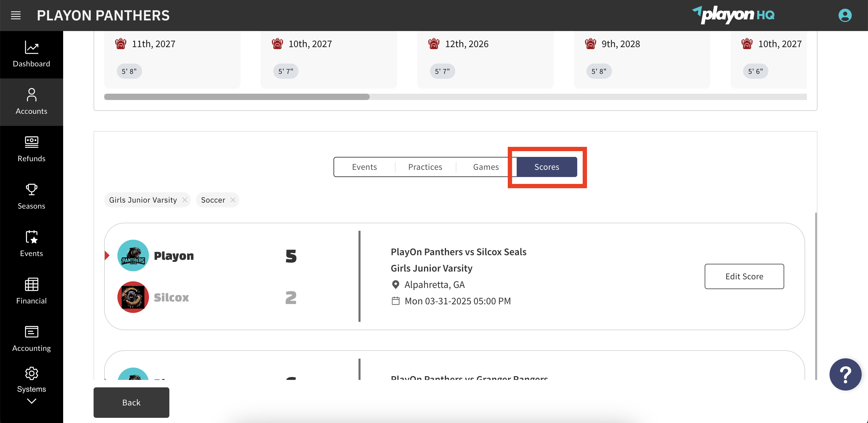Click the help question mark button
Screen dimensions: 868x423
[x=845, y=374]
